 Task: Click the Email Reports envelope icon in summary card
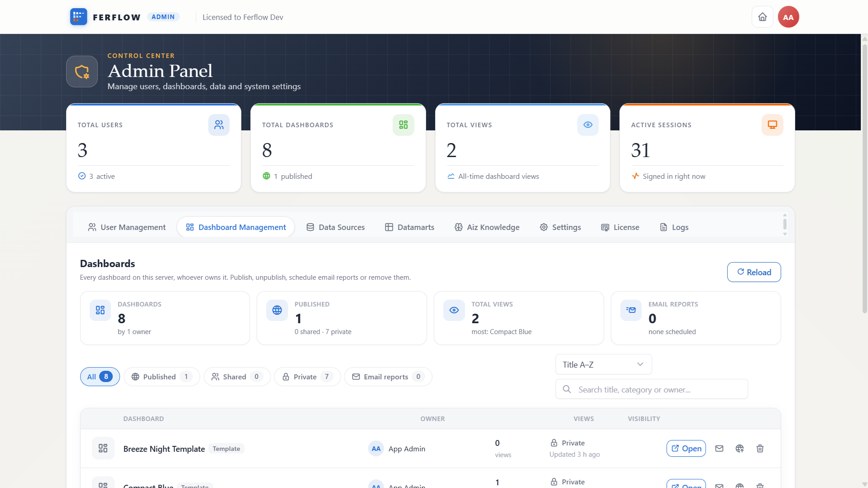pos(631,310)
